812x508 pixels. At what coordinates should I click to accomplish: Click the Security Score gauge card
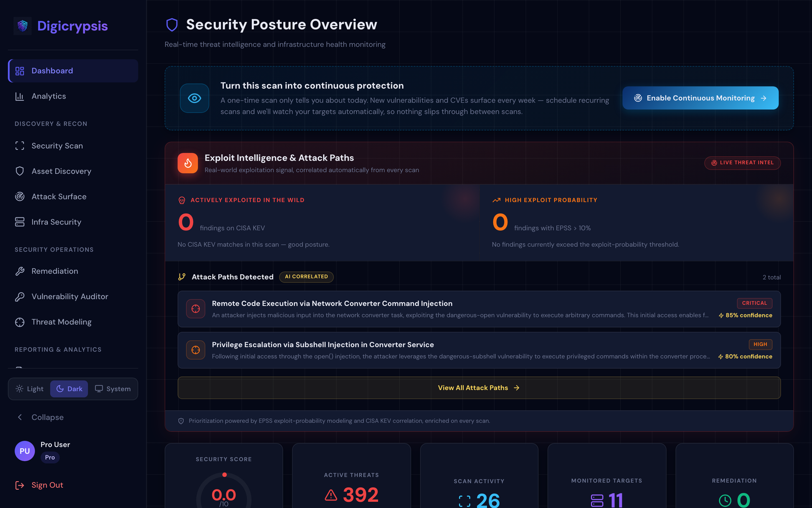coord(224,476)
